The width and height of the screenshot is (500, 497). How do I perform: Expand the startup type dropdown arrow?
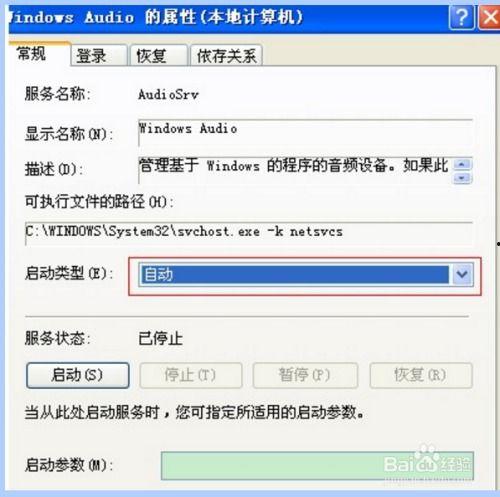coord(462,275)
